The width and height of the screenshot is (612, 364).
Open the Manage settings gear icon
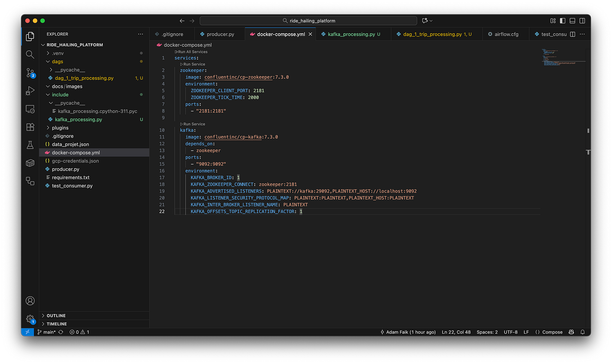click(29, 319)
